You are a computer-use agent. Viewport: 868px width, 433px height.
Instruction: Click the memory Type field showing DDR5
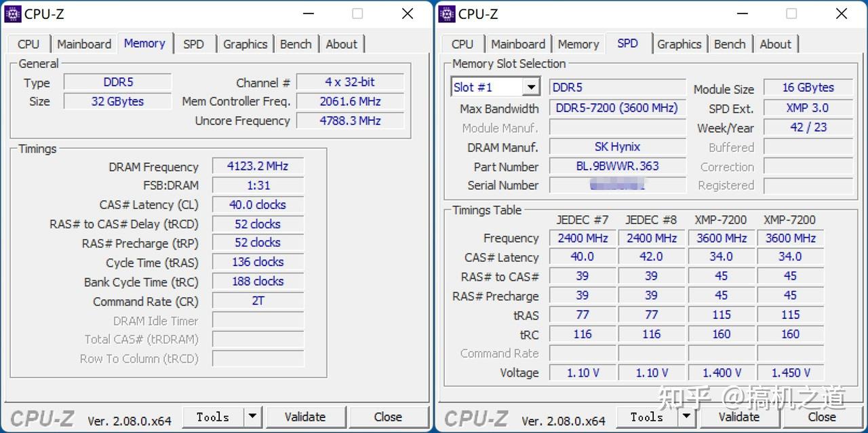(118, 82)
